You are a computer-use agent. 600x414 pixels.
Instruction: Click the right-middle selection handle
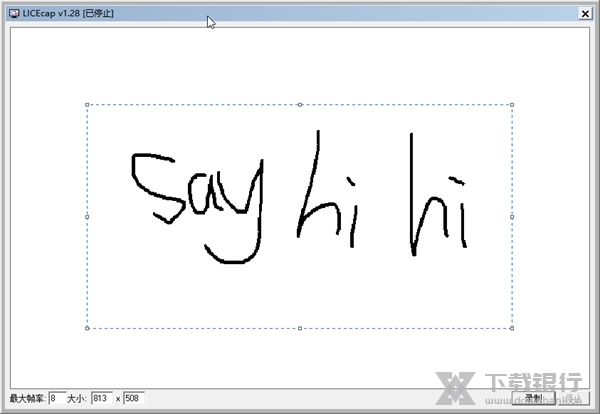point(512,216)
